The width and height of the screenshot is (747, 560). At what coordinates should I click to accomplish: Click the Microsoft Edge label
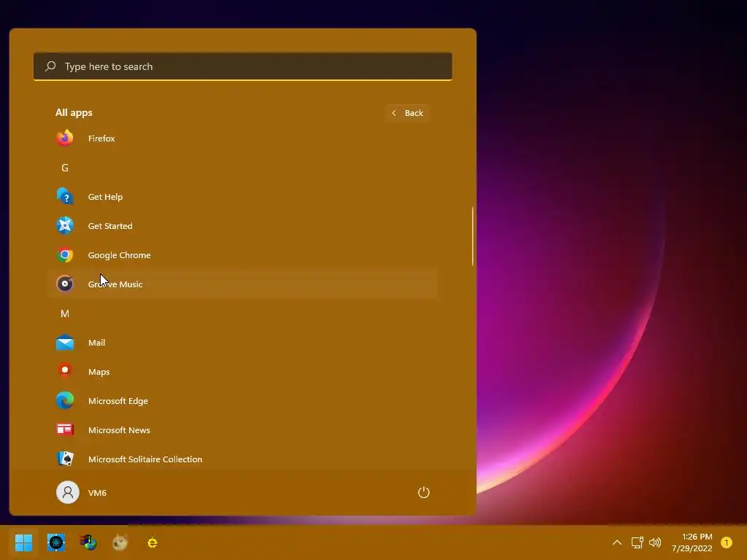click(118, 401)
